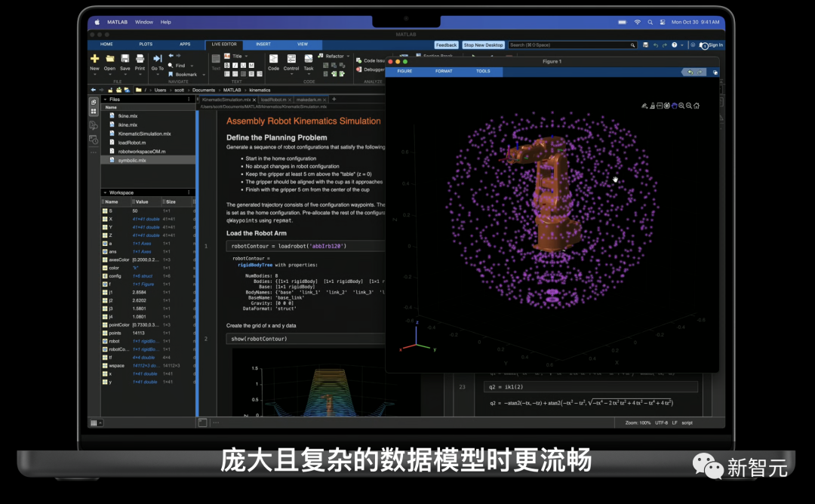Add a new editor tab with plus
The width and height of the screenshot is (815, 504).
334,99
